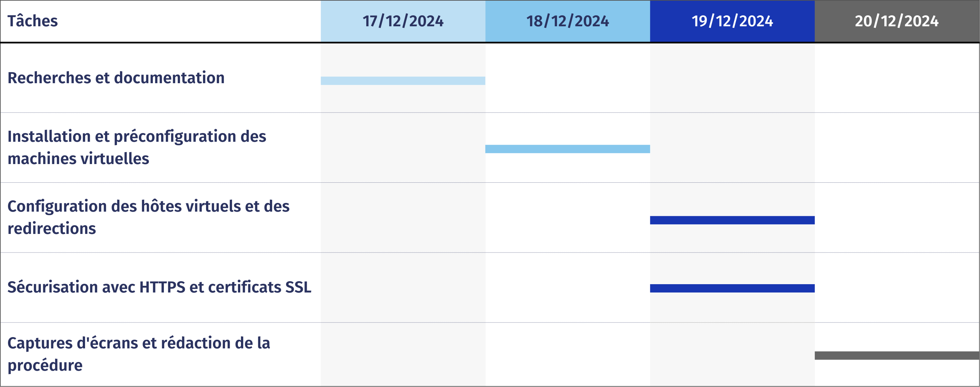Screen dimensions: 980x387
Task: Select the Recherches et documentation task label
Action: click(116, 78)
